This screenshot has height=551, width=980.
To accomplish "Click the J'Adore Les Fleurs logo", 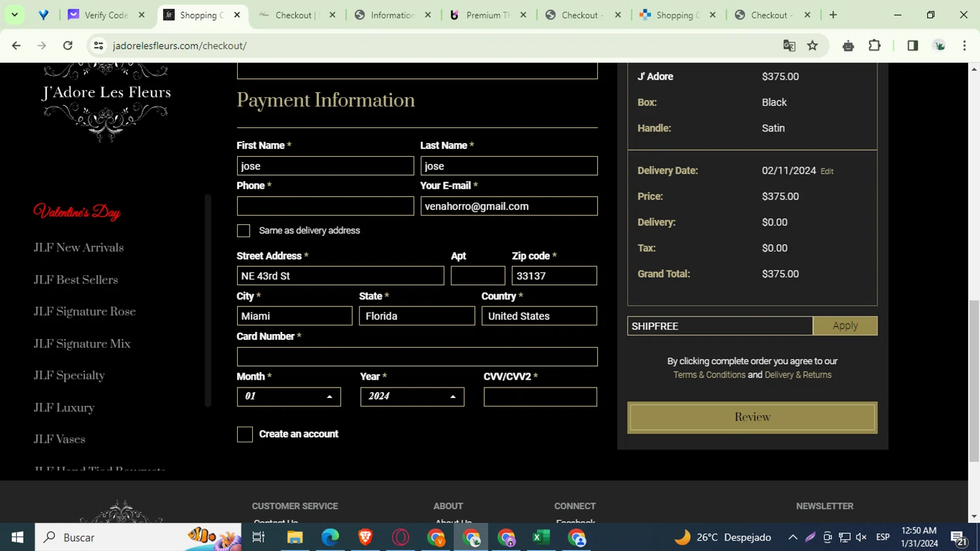I will tap(106, 103).
